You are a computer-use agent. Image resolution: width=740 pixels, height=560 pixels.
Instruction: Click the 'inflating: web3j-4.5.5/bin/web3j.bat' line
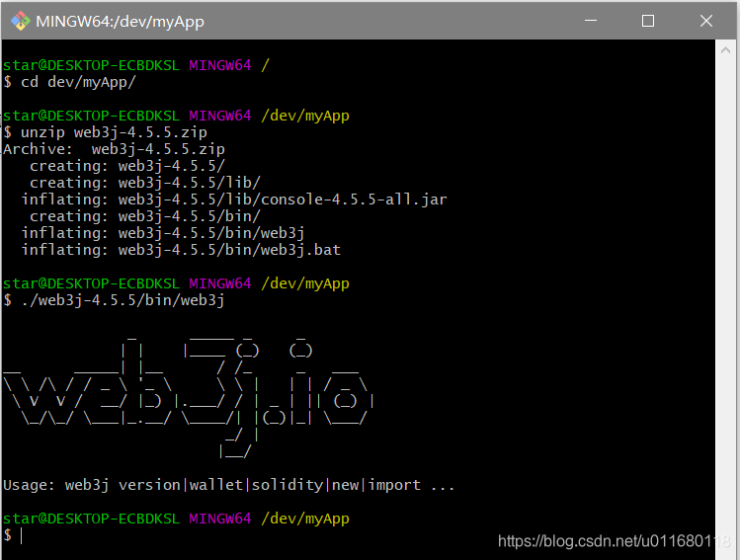pos(181,250)
